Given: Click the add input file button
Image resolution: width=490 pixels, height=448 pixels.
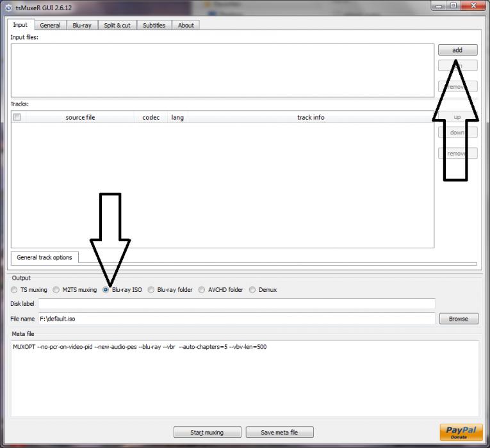Looking at the screenshot, I should pos(457,50).
